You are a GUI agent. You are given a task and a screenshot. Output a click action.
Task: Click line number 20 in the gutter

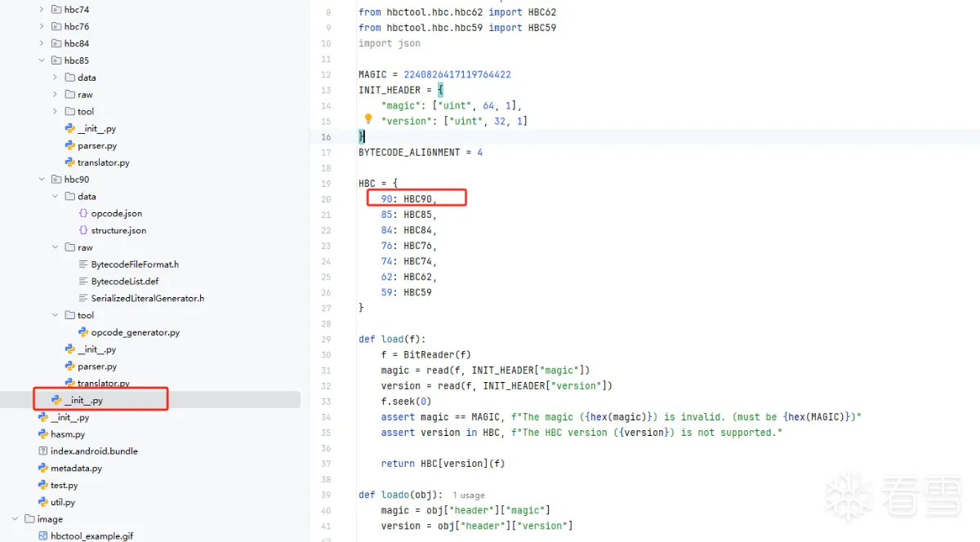[326, 198]
